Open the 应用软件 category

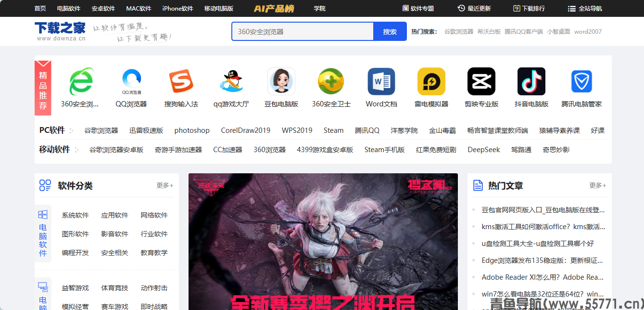click(115, 215)
